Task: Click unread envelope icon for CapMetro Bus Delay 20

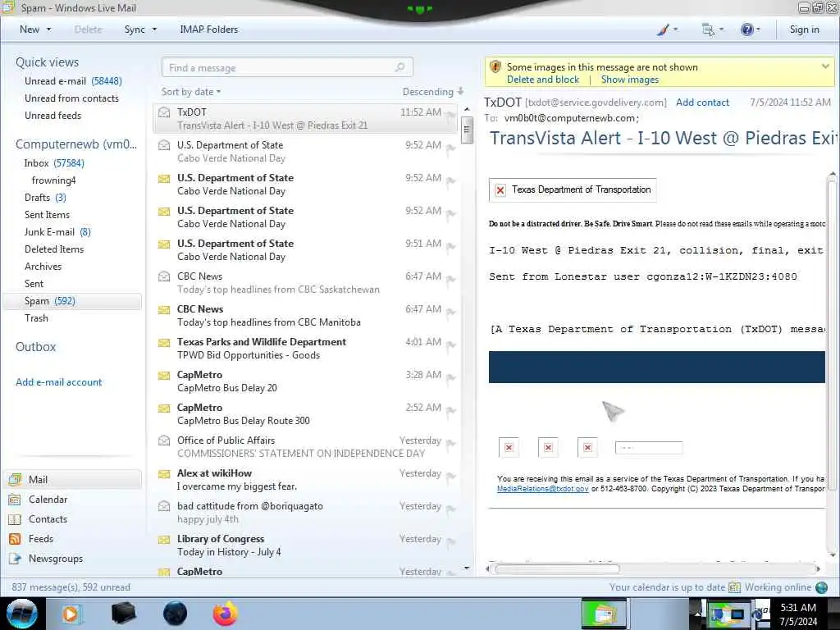Action: click(164, 376)
